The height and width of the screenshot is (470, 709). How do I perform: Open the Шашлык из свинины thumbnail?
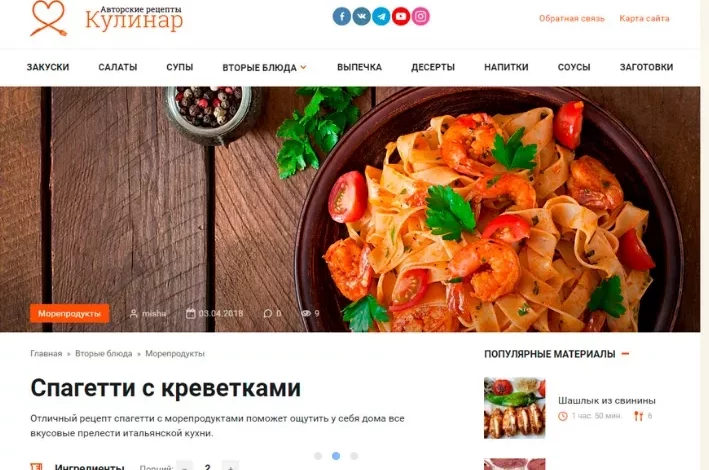click(x=515, y=408)
